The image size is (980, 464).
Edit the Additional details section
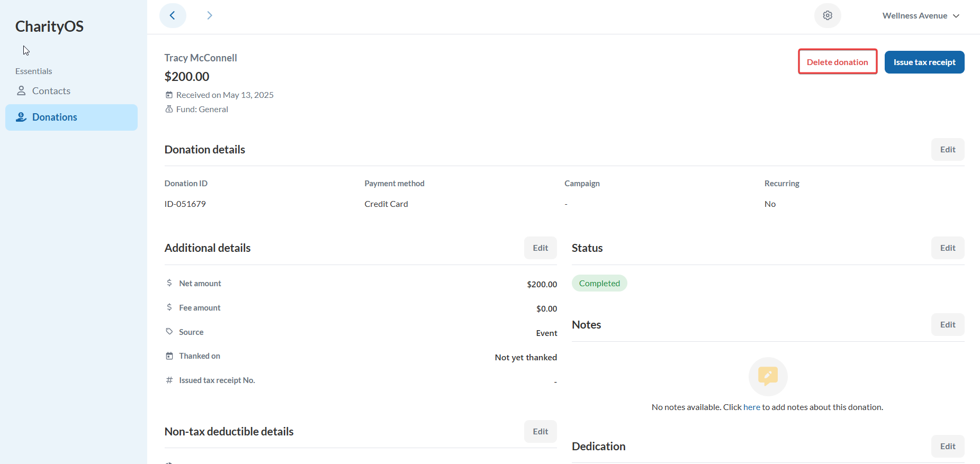coord(540,248)
